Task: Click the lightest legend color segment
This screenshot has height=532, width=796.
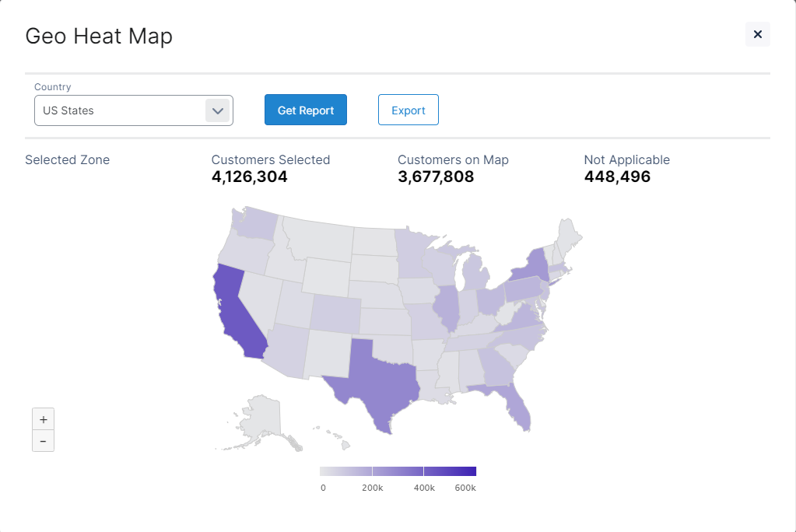Action: (x=345, y=471)
